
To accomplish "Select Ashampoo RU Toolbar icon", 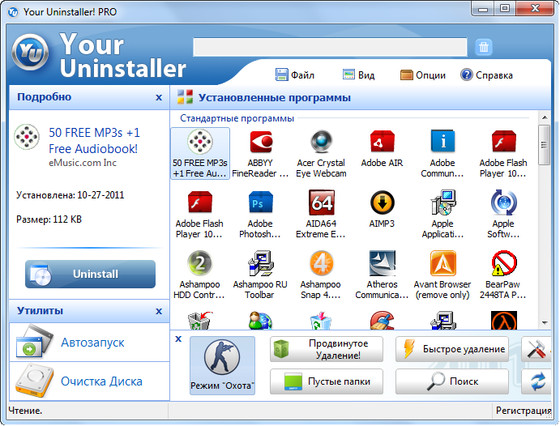I will click(260, 275).
